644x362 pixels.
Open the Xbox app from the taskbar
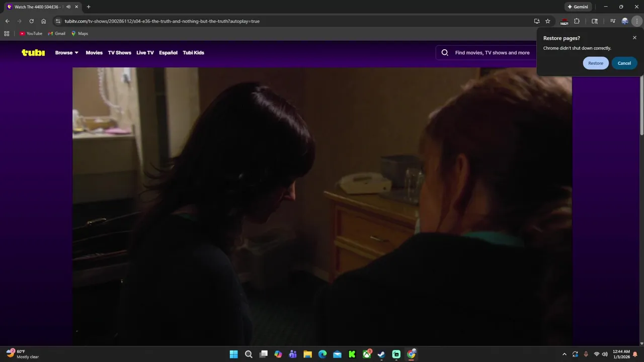click(367, 354)
